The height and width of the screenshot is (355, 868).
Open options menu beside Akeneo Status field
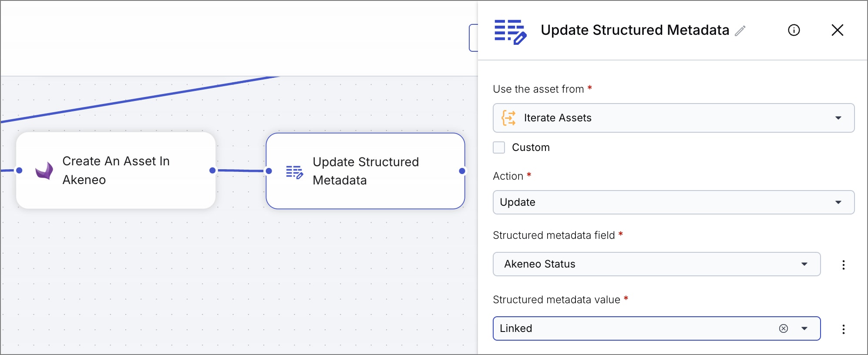[844, 265]
